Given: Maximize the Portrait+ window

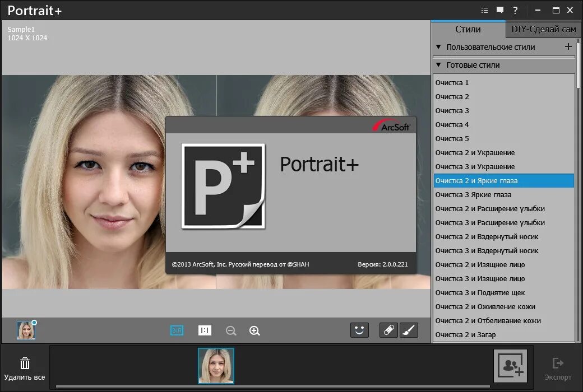Looking at the screenshot, I should click(x=556, y=11).
